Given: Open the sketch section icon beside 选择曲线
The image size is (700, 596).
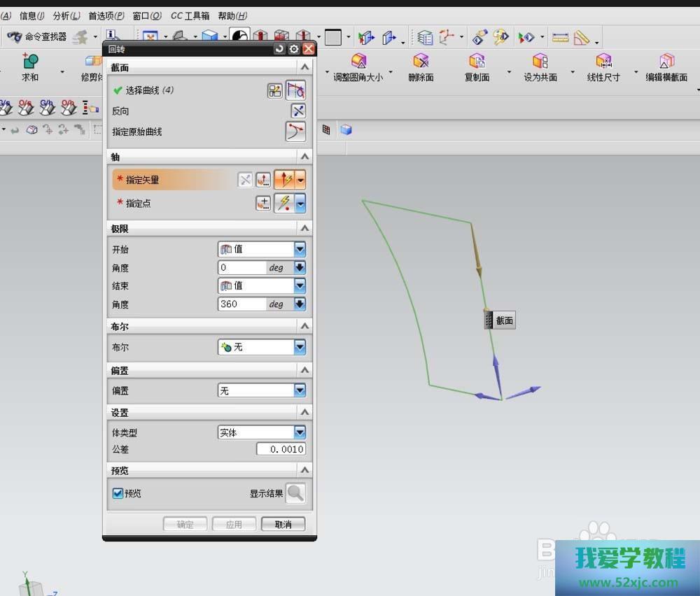Looking at the screenshot, I should click(x=275, y=90).
